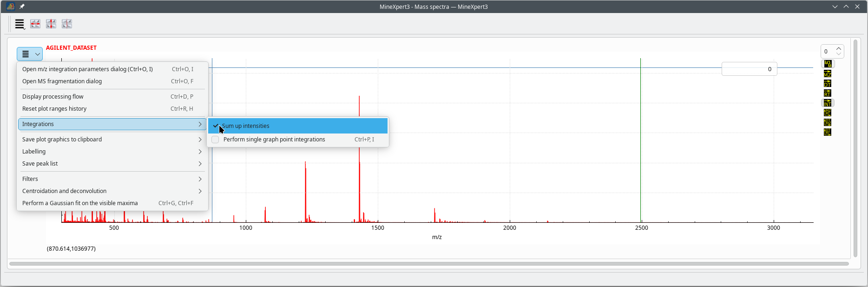Click the vertical y-axis lock plots icon
Viewport: 868px width, 287px height.
click(51, 24)
